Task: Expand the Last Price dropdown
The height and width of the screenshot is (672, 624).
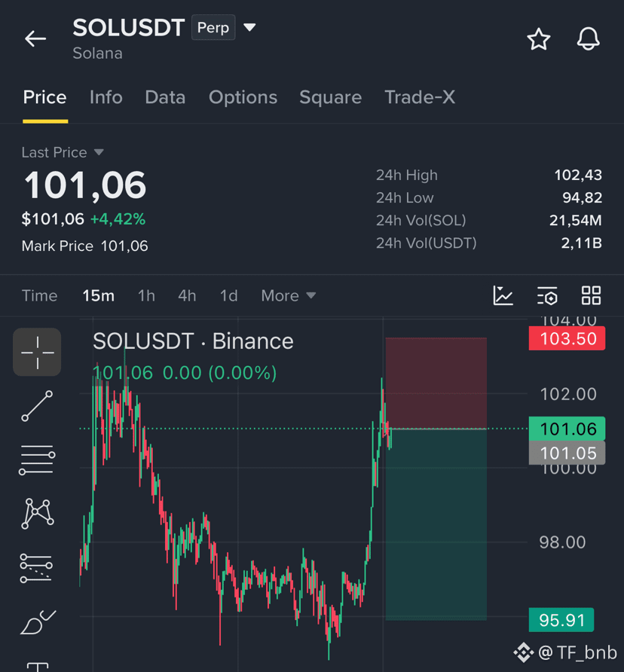Action: coord(99,152)
